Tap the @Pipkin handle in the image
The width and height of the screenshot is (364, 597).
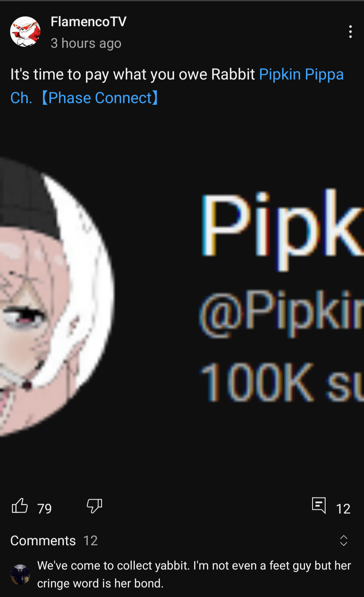(x=282, y=313)
